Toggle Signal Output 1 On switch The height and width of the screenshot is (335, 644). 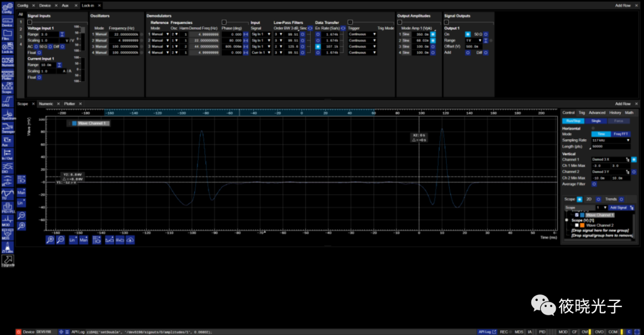[468, 34]
